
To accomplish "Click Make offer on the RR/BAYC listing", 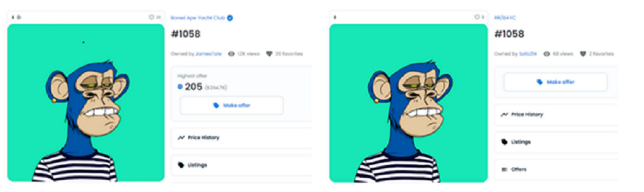I will point(555,82).
